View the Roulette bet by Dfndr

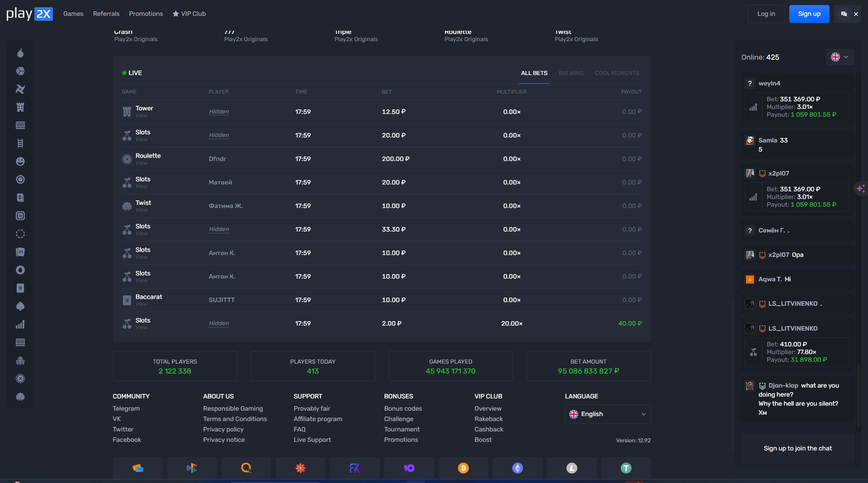coord(142,163)
